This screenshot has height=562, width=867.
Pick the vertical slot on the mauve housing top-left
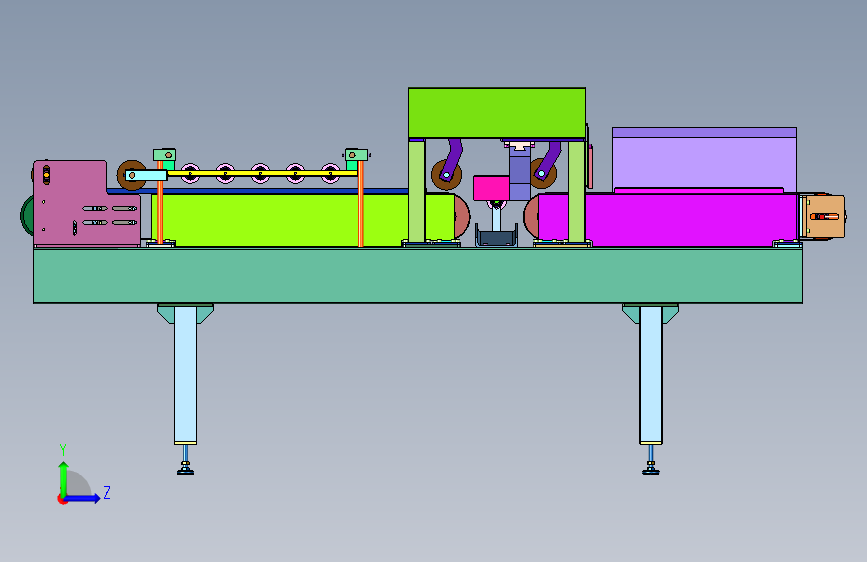(46, 175)
